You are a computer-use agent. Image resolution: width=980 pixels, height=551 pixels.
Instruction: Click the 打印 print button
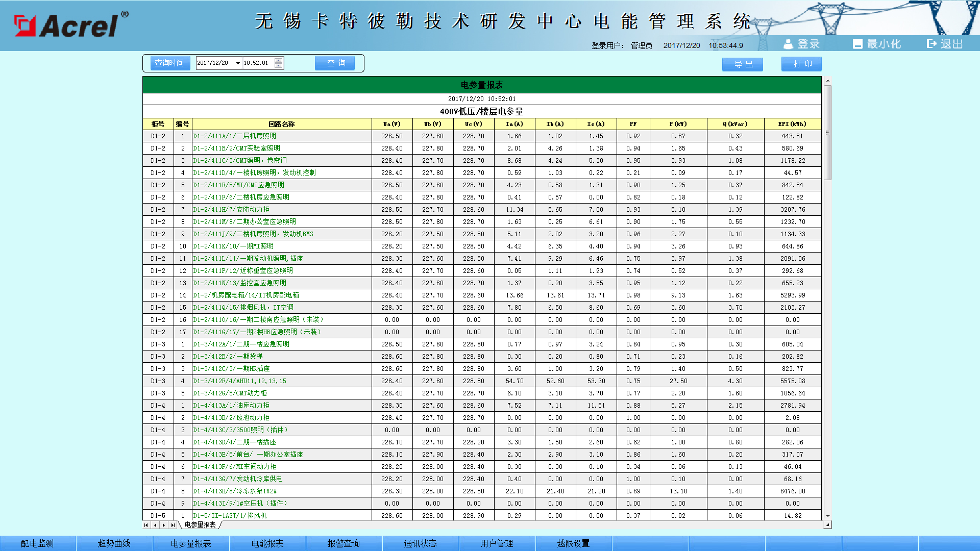(x=801, y=64)
